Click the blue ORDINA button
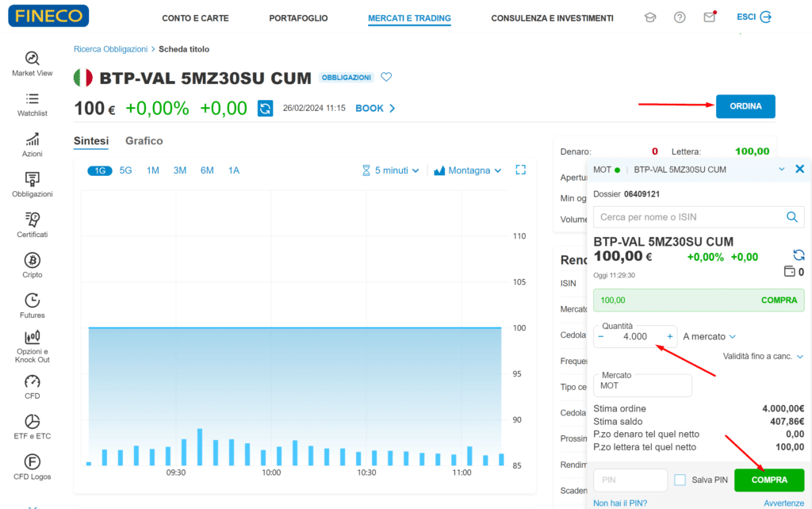812x509 pixels. tap(745, 106)
